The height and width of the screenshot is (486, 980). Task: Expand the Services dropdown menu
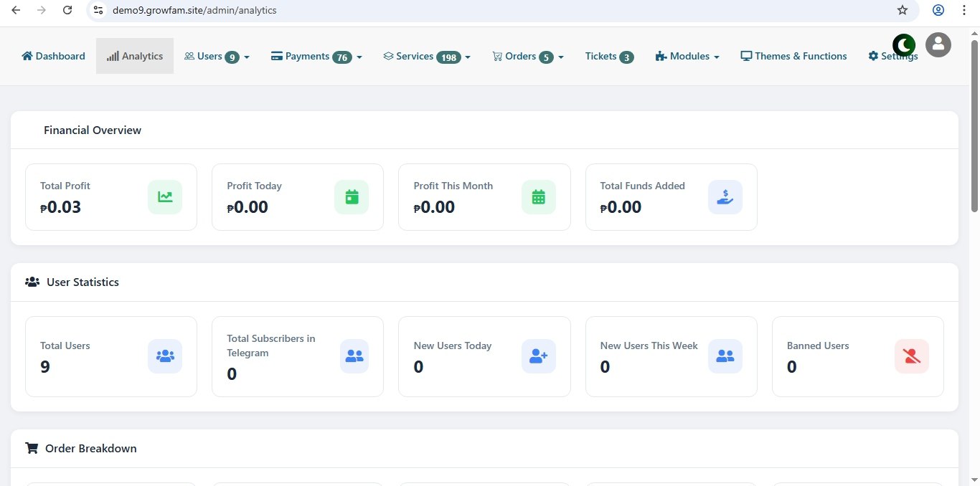point(427,56)
